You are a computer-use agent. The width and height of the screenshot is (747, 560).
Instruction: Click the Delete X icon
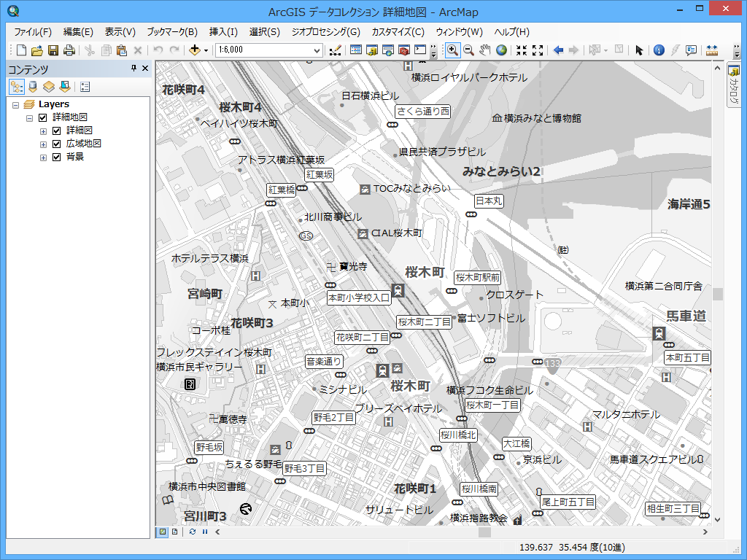pos(138,50)
